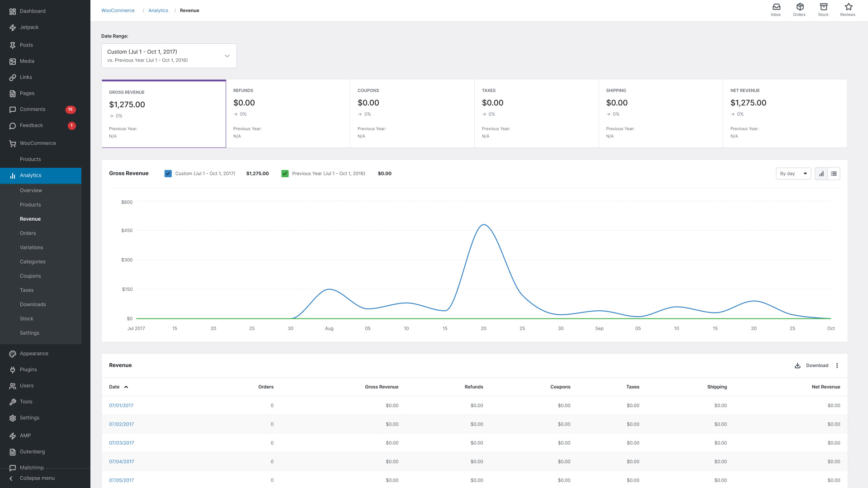Click the Links chain icon
The width and height of the screenshot is (868, 488).
[13, 77]
